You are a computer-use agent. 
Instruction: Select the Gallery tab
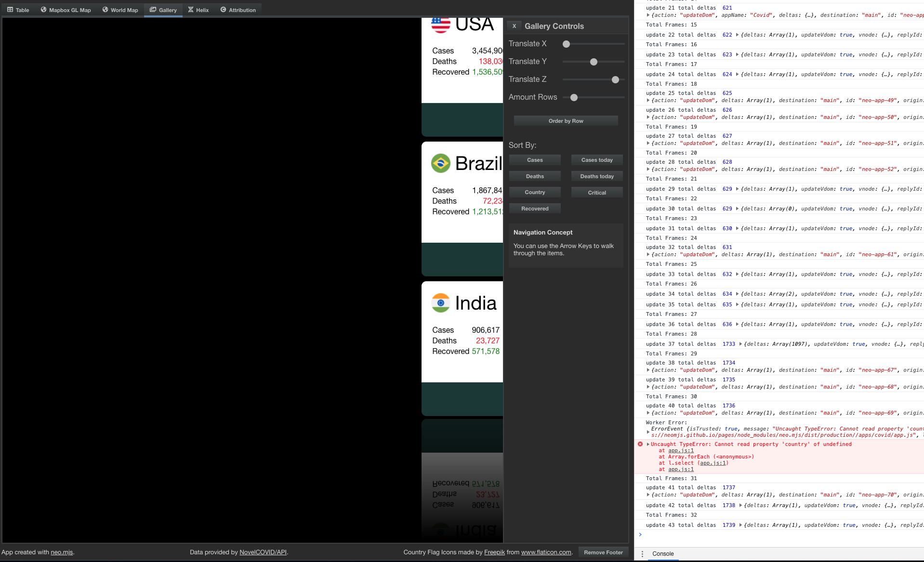pos(163,10)
